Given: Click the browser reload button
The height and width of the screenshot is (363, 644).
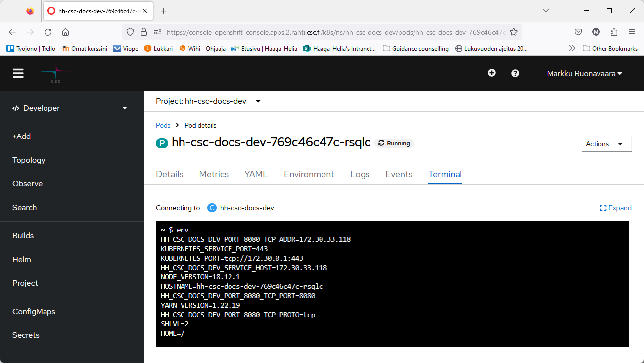Looking at the screenshot, I should pos(48,32).
